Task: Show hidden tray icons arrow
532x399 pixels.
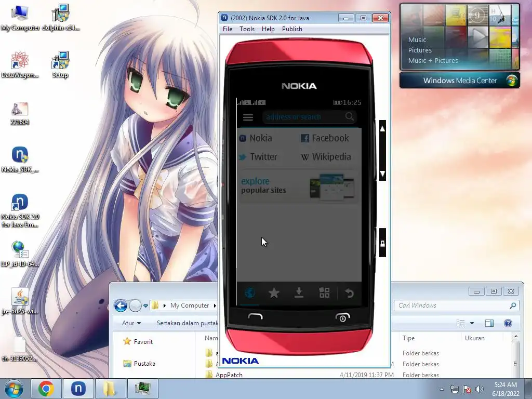Action: 442,389
